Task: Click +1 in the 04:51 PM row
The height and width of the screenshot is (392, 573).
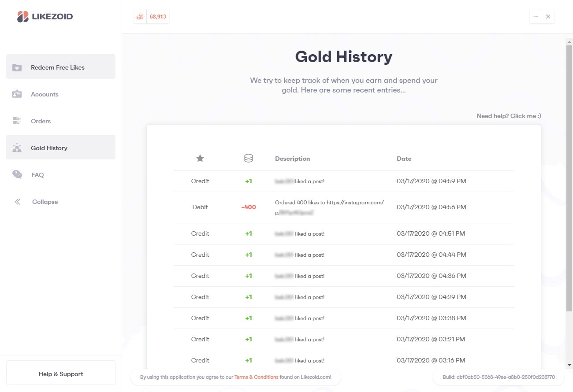Action: [249, 233]
